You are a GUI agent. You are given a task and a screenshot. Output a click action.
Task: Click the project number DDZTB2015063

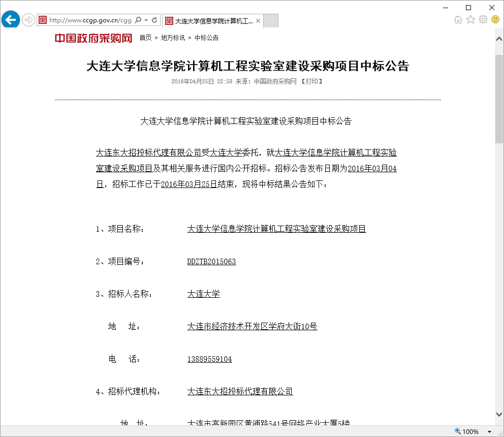(x=211, y=262)
